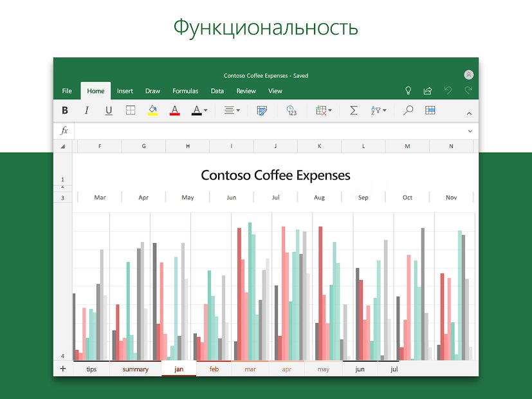Toggle underline formatting
532x399 pixels.
coord(108,110)
